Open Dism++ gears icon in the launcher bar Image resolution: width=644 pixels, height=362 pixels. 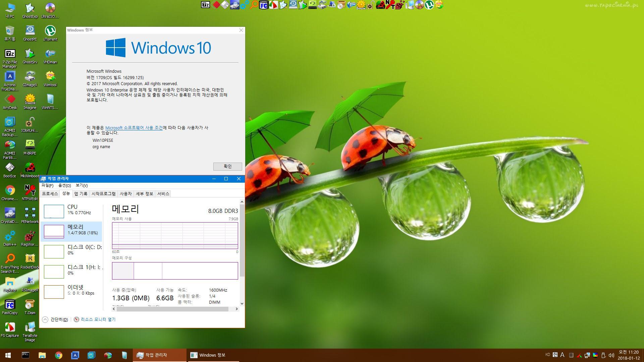point(245,5)
